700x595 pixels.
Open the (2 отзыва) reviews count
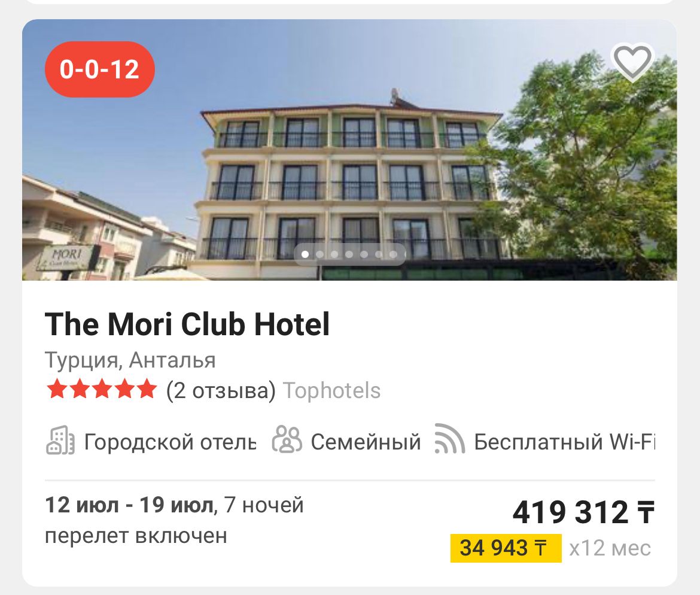[x=221, y=390]
